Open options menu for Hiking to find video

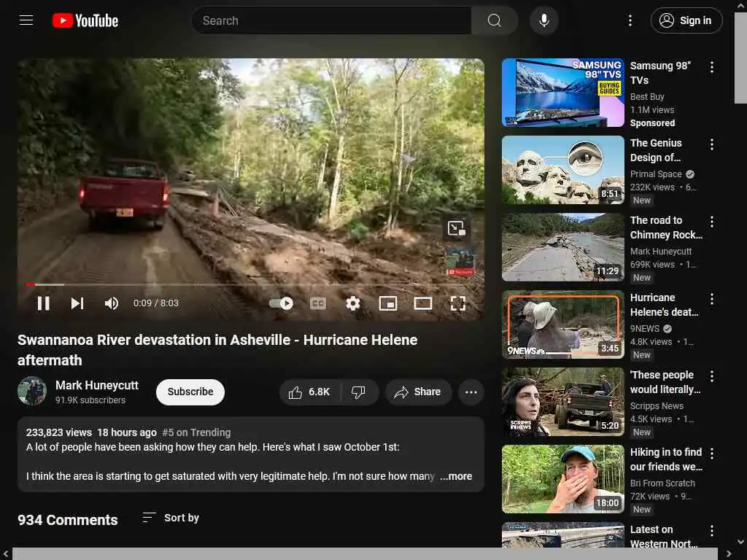[x=712, y=454]
